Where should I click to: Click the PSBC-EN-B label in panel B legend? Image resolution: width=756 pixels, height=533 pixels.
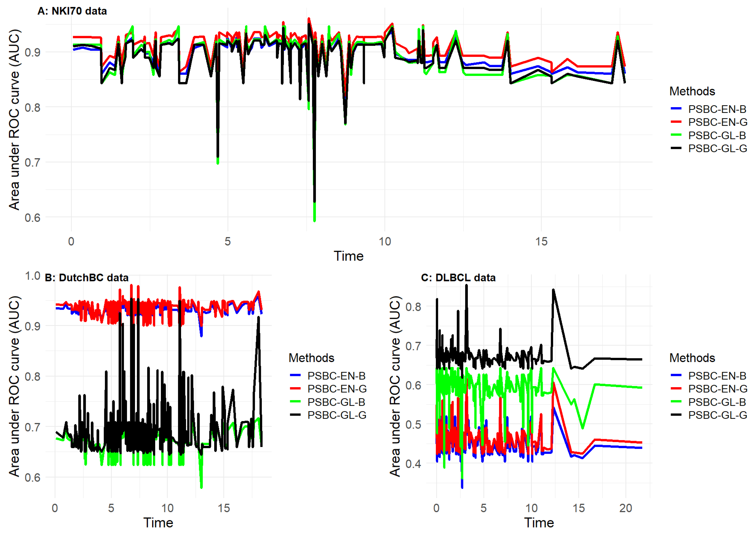pos(336,376)
